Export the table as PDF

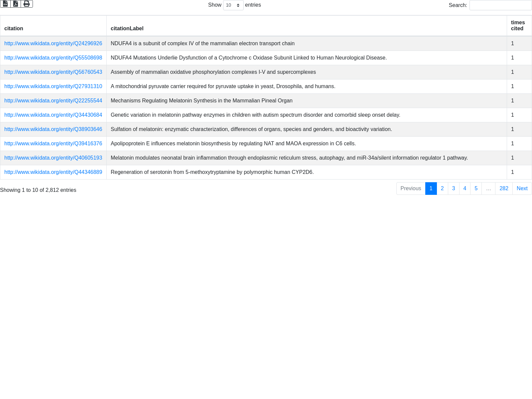[x=16, y=4]
